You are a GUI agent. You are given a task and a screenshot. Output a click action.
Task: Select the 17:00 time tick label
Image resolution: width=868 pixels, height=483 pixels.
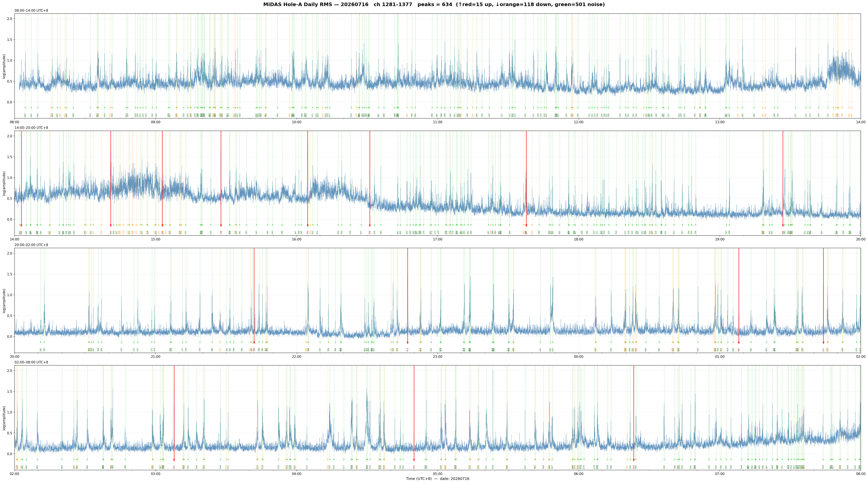pos(437,239)
